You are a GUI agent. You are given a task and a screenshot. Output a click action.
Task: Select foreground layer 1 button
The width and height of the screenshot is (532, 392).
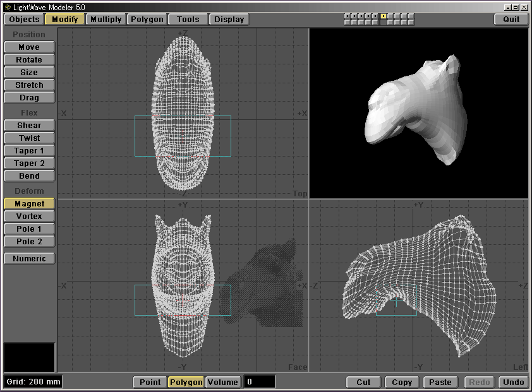click(348, 16)
